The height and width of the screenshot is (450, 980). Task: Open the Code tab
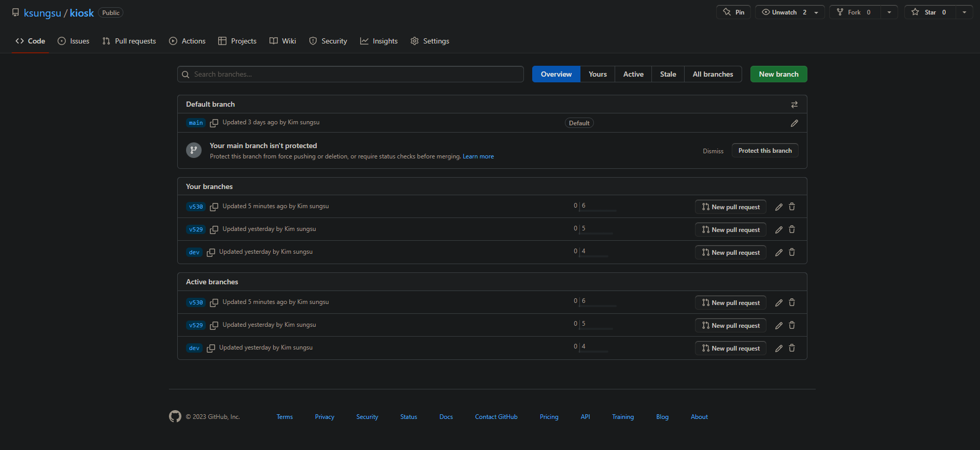coord(30,41)
